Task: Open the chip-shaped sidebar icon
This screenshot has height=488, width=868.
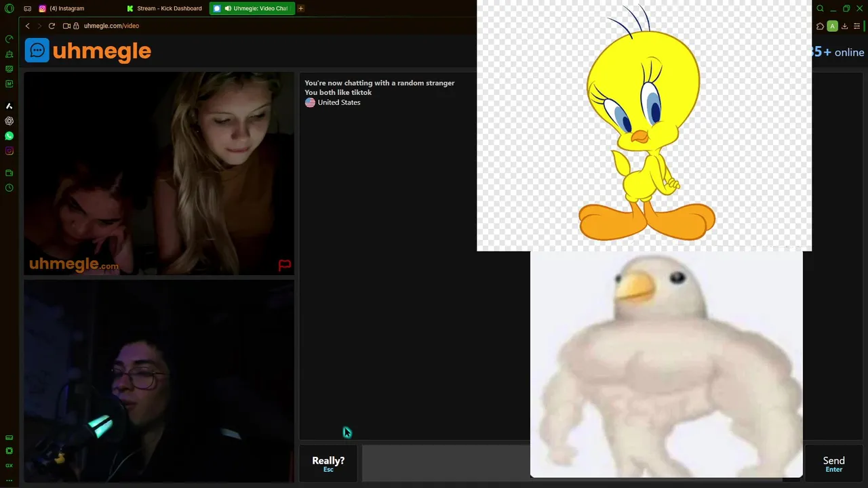Action: coord(9,451)
